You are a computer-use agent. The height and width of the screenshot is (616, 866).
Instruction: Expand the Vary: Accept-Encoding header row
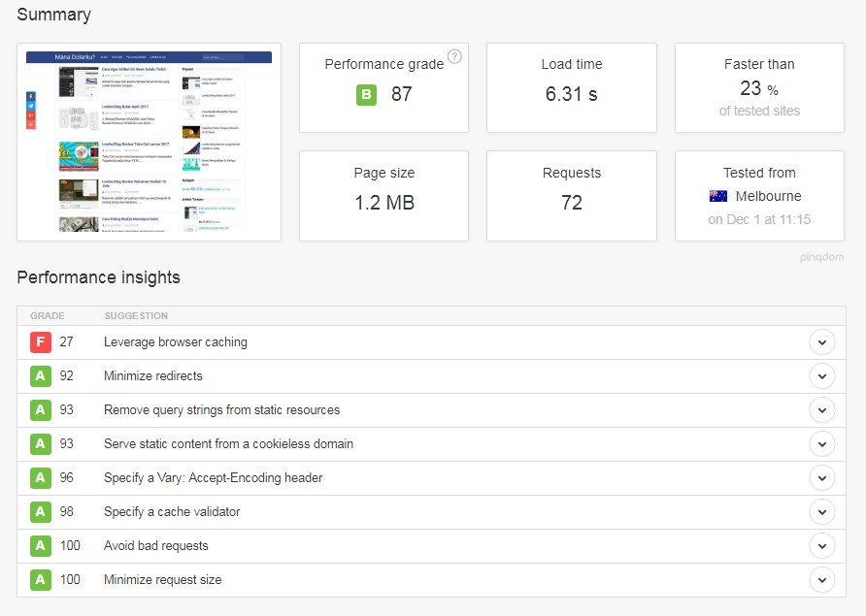pos(821,478)
